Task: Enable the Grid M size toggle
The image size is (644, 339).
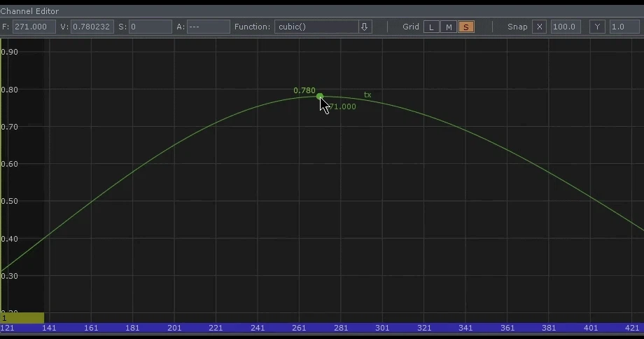Action: [449, 27]
